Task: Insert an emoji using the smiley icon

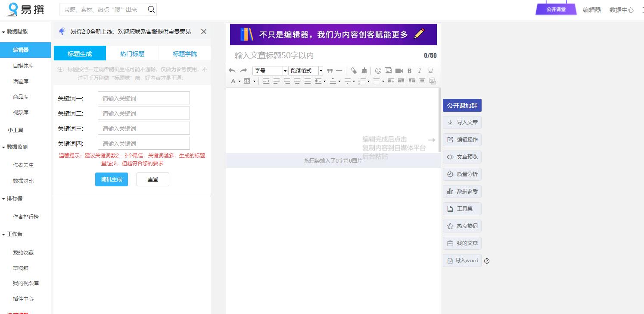Action: pos(378,71)
